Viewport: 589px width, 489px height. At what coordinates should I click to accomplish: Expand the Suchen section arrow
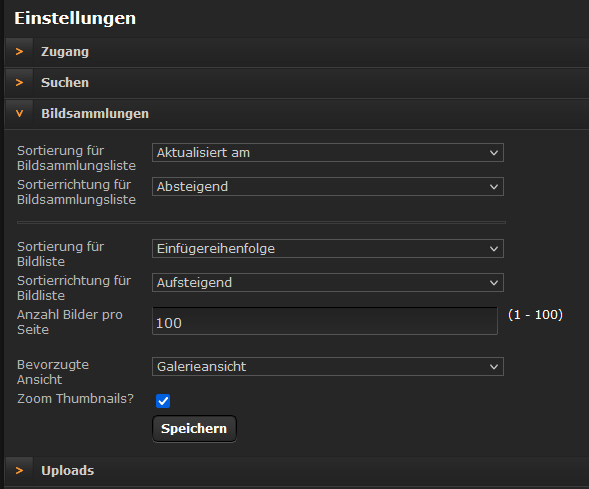tap(19, 83)
